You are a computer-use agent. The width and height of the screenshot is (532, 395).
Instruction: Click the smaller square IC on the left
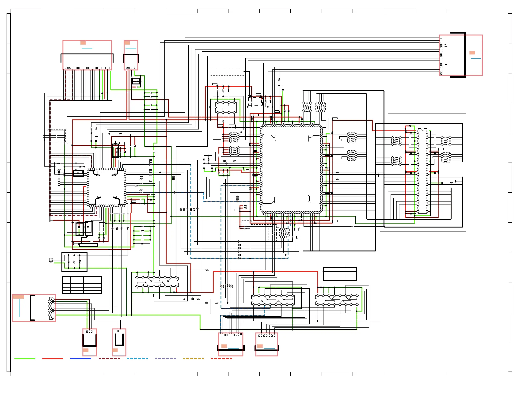point(106,187)
